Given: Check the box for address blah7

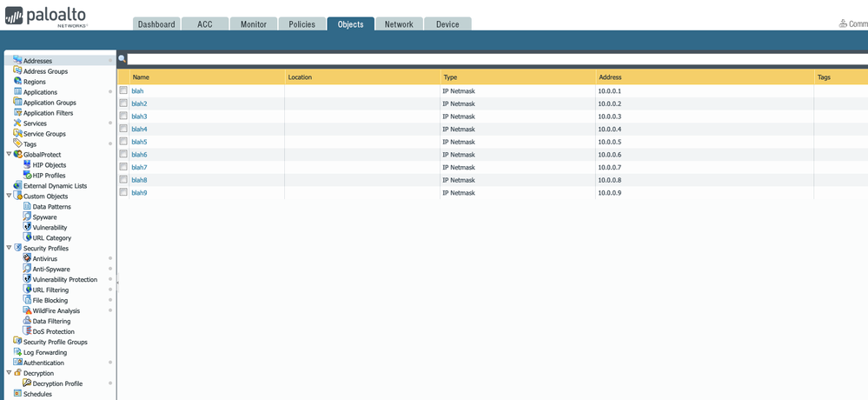Looking at the screenshot, I should (x=123, y=167).
